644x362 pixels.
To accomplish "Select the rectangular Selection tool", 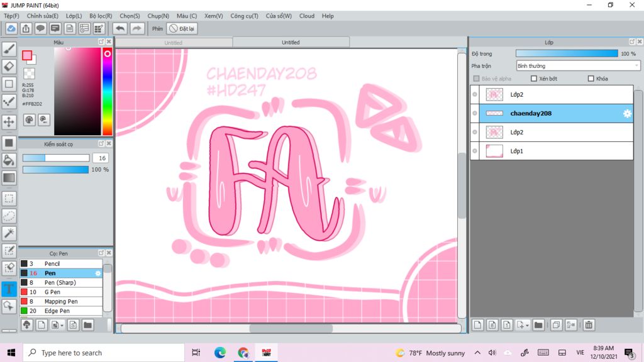I will [9, 199].
